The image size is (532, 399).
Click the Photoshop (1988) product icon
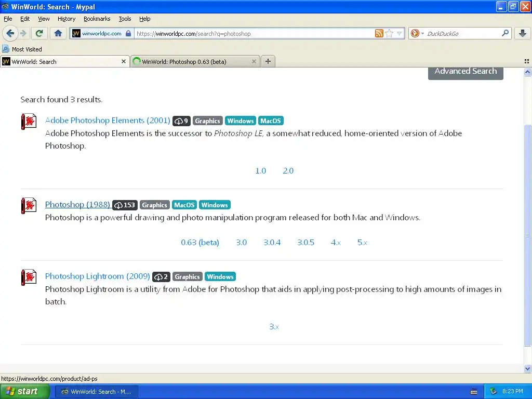coord(29,205)
